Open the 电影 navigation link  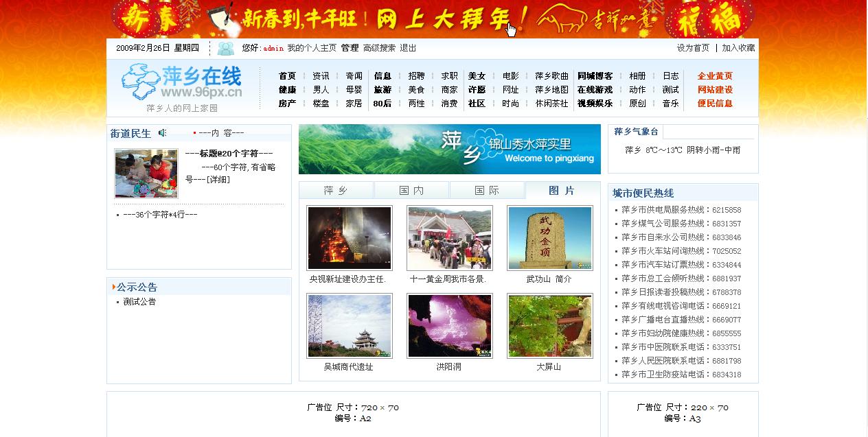tap(510, 76)
